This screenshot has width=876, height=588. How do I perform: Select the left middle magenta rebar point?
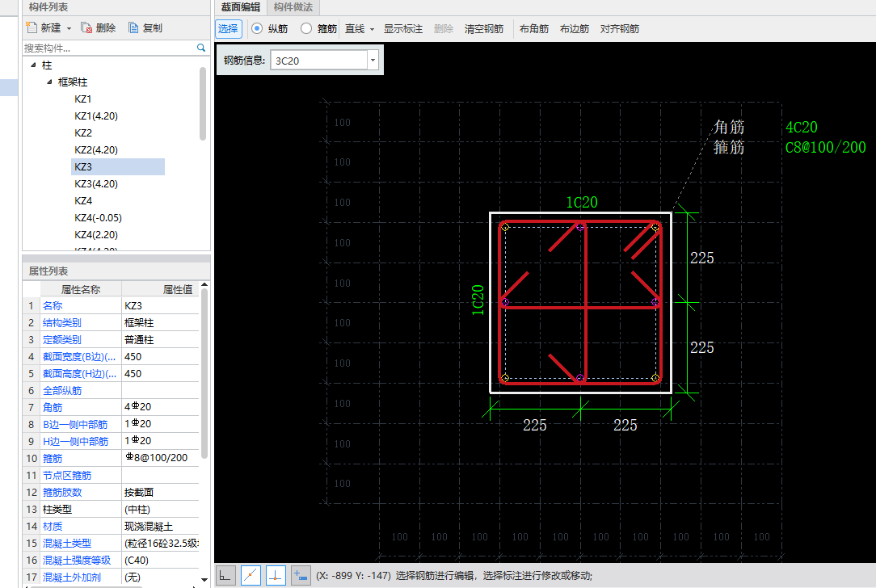pyautogui.click(x=505, y=302)
